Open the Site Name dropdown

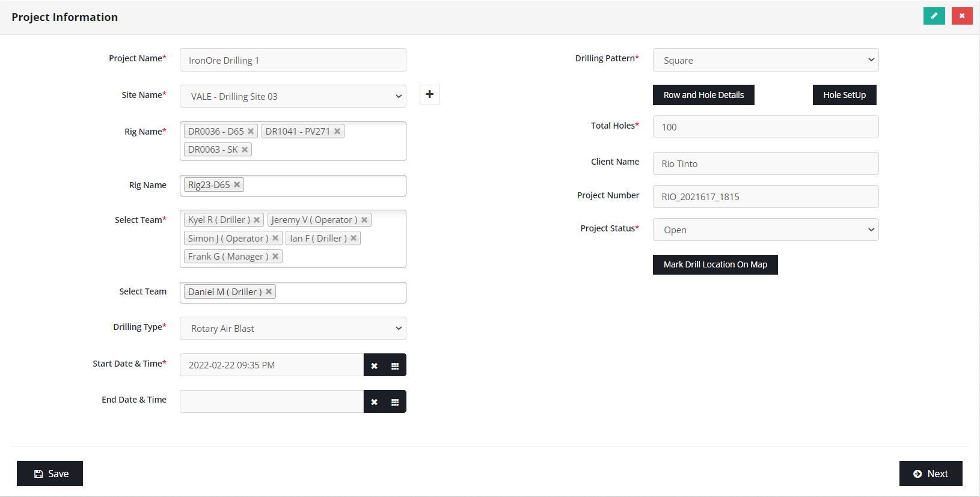[x=293, y=96]
